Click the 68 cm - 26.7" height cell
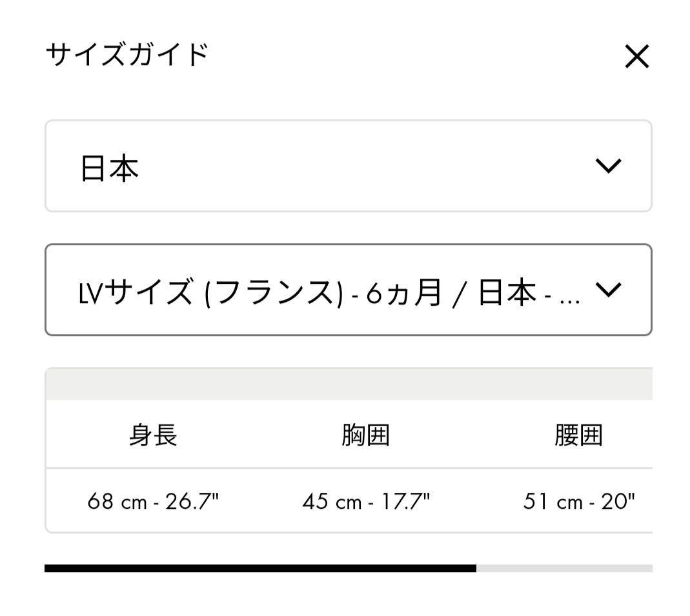This screenshot has height=616, width=690. 153,501
